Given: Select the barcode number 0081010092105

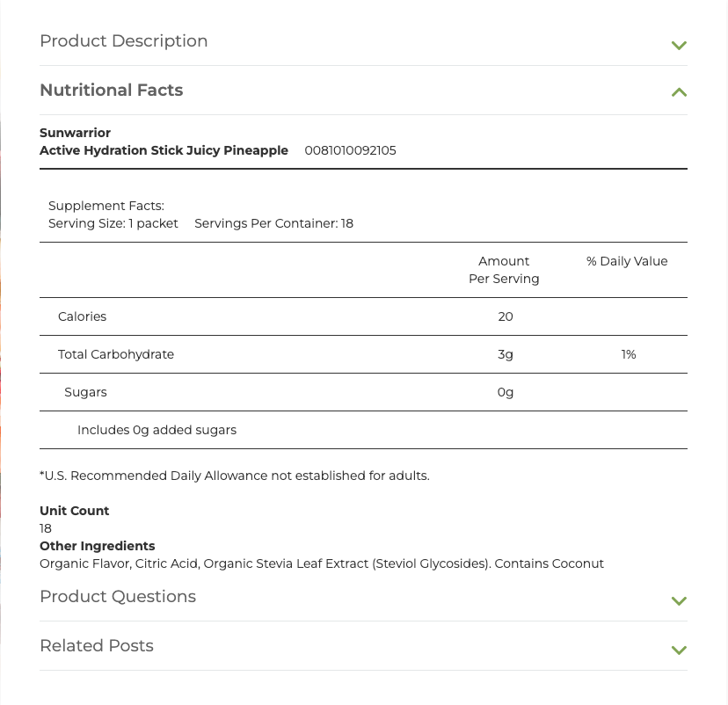Looking at the screenshot, I should tap(350, 150).
